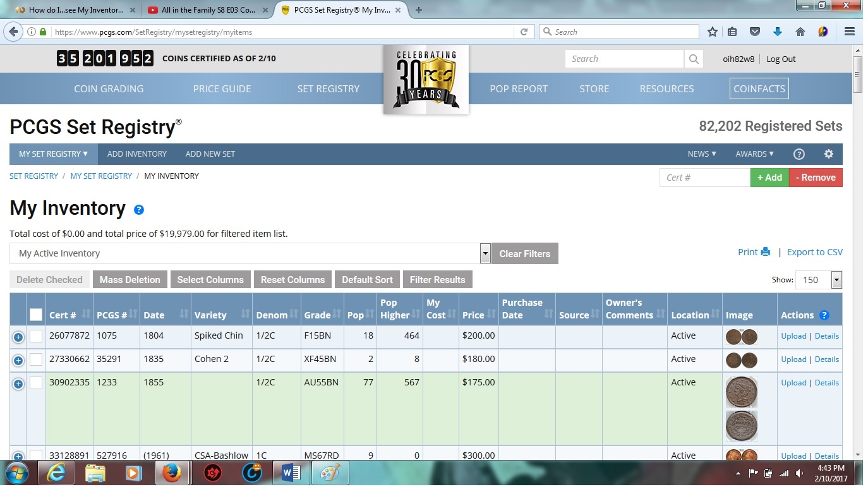Open Price Guide navigation menu
The image size is (868, 489).
[x=222, y=88]
